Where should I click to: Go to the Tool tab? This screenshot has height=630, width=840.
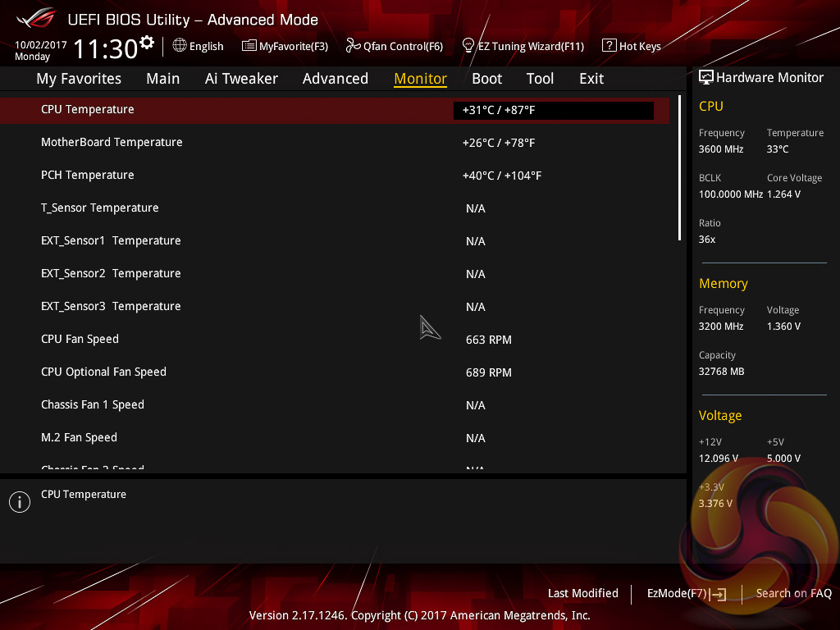point(540,79)
